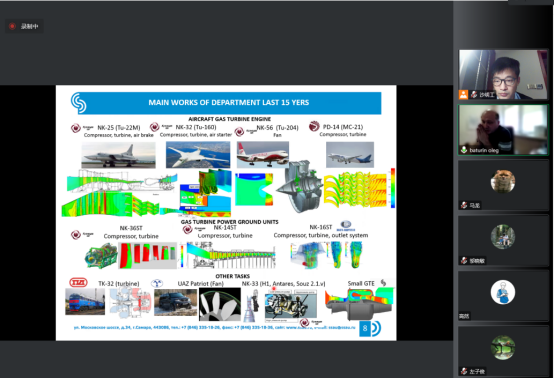Viewport: 554px width, 378px height.
Task: Click the muted microphone icon on top participant
Action: 474,94
